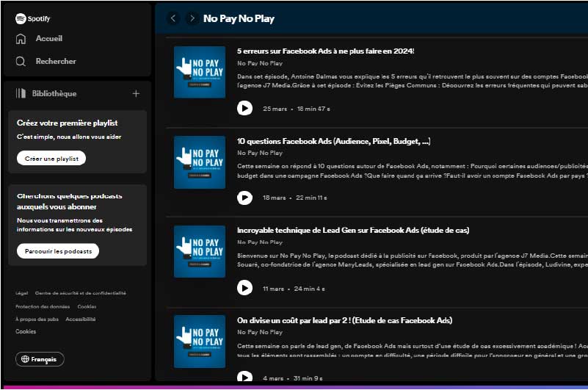Play the 10 questions Facebook Ads episode

coord(244,198)
